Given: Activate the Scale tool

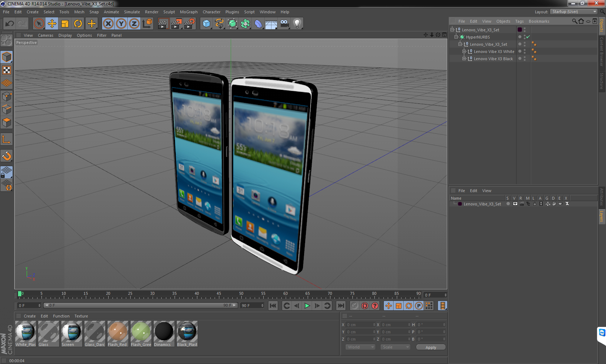Looking at the screenshot, I should coord(65,24).
